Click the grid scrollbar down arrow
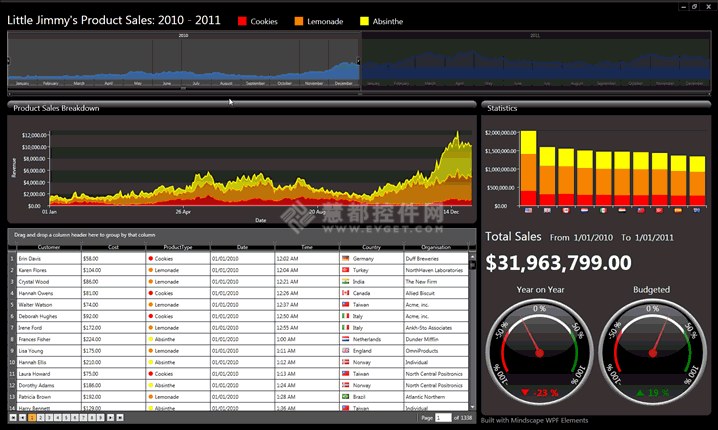The height and width of the screenshot is (430, 718). (472, 407)
